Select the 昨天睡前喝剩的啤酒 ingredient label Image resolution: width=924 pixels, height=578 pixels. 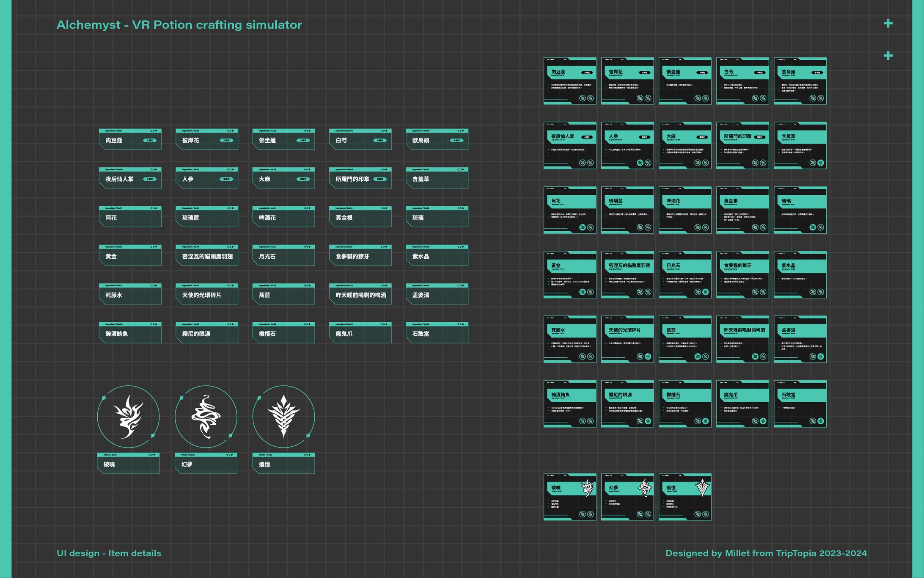point(360,295)
